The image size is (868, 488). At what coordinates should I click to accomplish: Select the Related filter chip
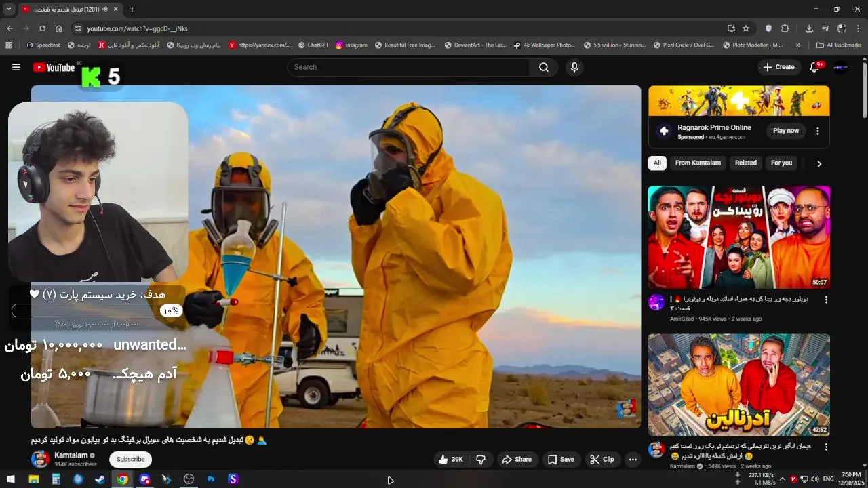[x=746, y=163]
